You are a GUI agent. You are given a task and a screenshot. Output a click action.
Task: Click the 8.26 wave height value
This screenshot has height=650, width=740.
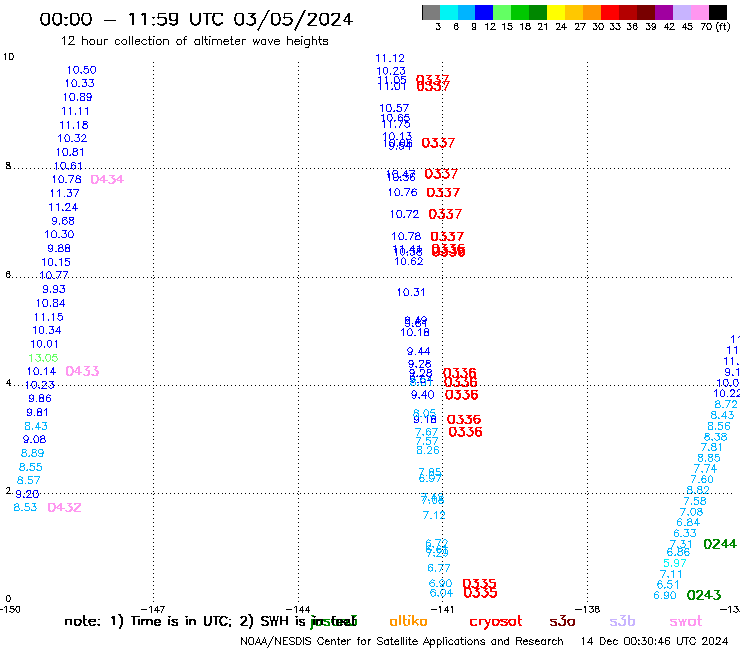(428, 450)
